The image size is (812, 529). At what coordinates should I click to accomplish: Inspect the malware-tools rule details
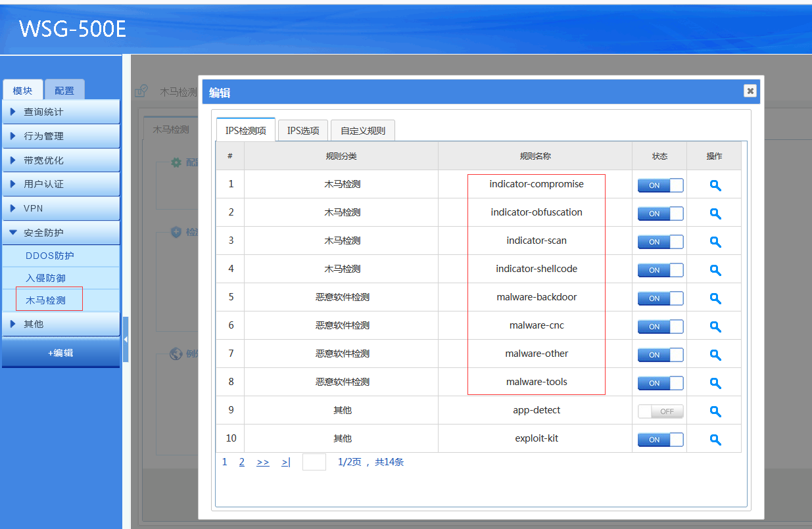click(x=715, y=383)
